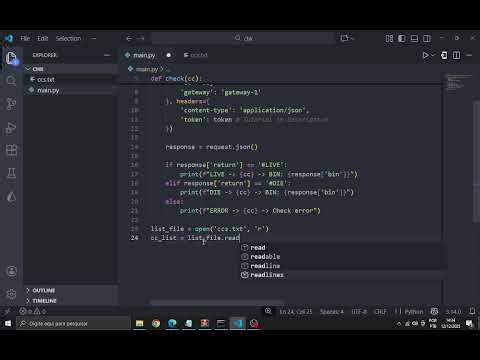Open Chrome from the taskbar

(156, 323)
